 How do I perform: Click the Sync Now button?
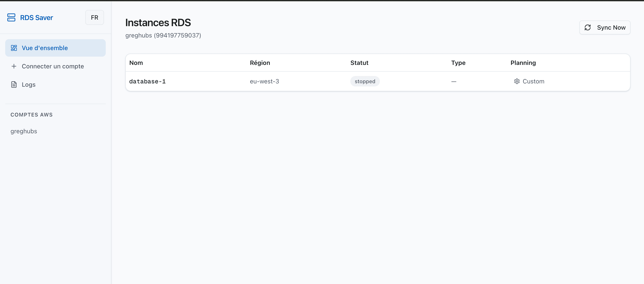coord(605,27)
